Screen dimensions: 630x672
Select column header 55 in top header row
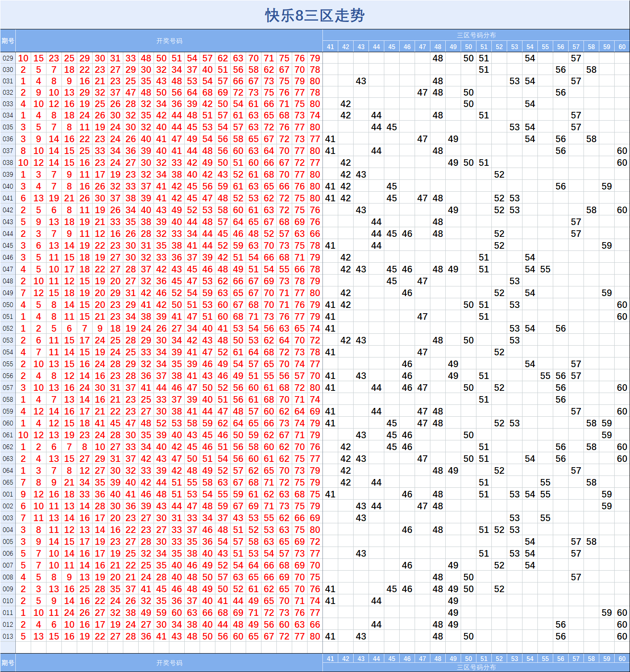click(x=545, y=46)
